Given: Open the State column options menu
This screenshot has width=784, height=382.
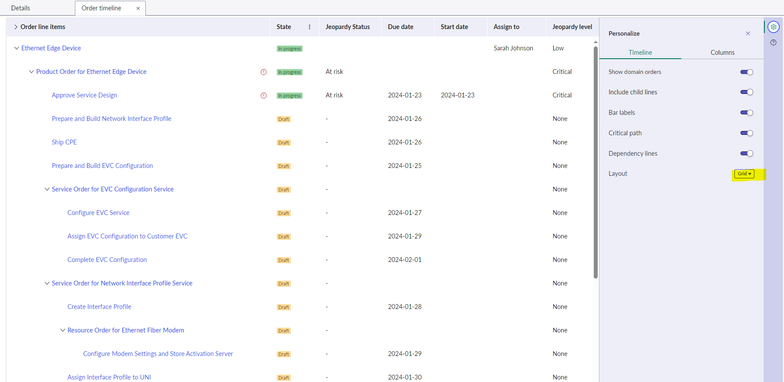Looking at the screenshot, I should 310,27.
